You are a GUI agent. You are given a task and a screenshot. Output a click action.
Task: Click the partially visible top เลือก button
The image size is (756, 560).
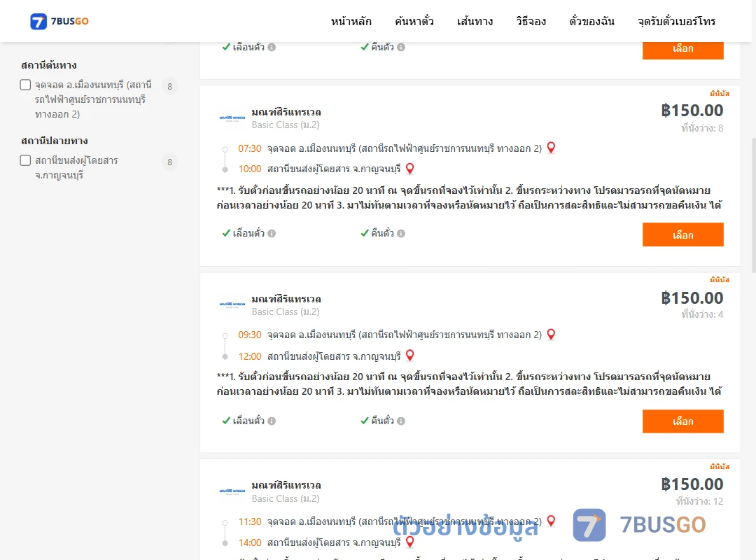pos(682,50)
